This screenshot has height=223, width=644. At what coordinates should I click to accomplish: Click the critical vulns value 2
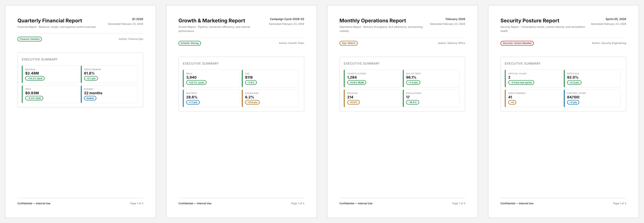(509, 77)
